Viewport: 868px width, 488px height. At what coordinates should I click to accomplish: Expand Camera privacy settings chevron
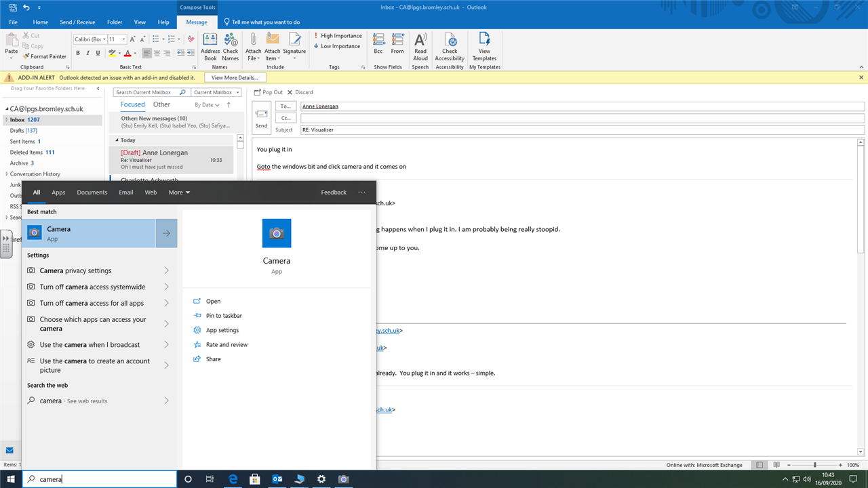167,270
